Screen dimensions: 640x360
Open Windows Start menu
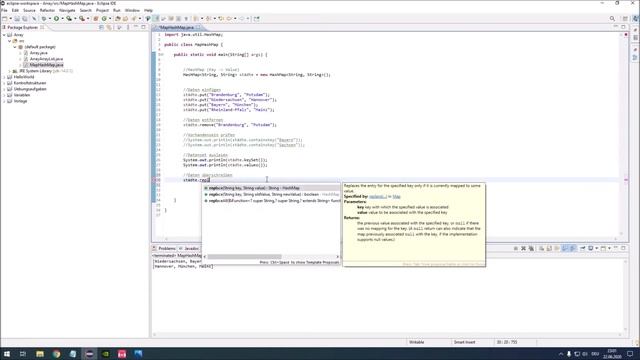[x=7, y=354]
